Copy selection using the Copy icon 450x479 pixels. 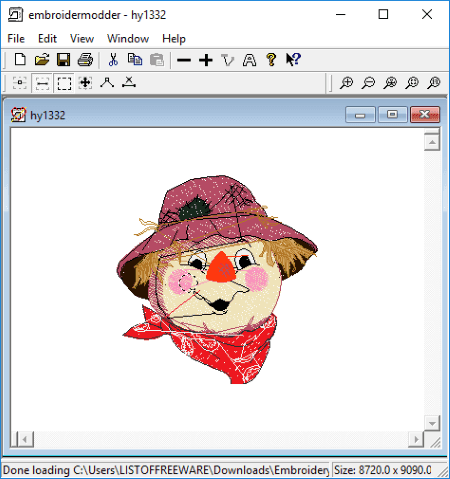(135, 60)
